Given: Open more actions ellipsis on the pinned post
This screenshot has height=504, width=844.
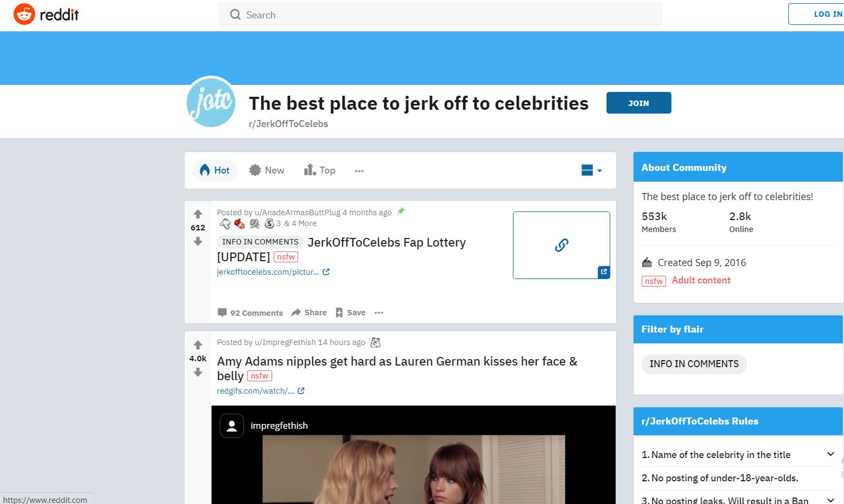Looking at the screenshot, I should 379,313.
